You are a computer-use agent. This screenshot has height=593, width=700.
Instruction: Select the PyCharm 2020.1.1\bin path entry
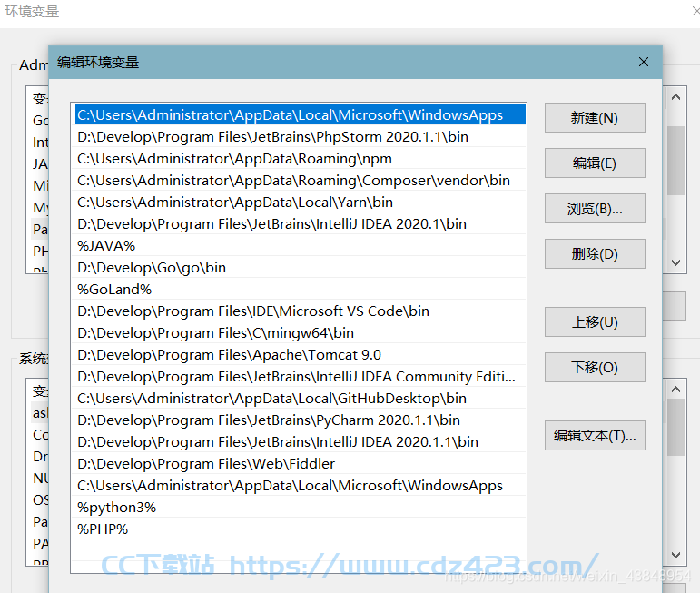click(x=299, y=420)
